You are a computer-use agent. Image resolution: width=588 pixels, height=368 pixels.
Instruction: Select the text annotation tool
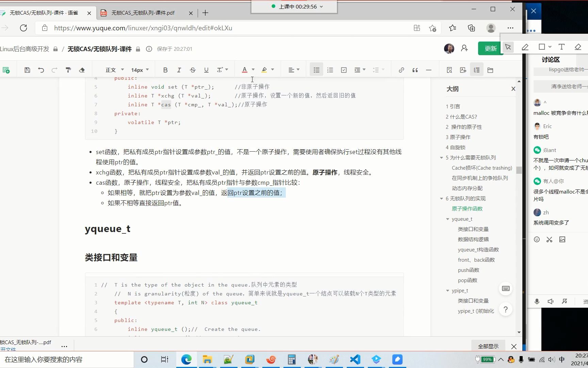561,47
